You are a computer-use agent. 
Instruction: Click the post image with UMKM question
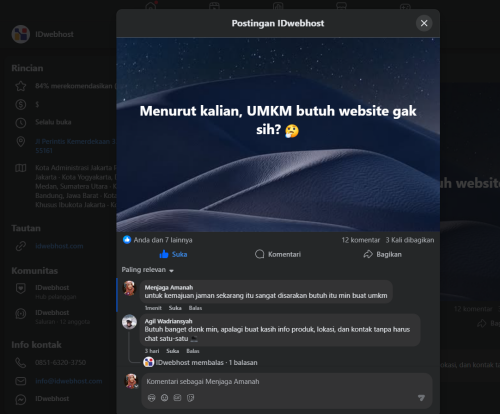tap(278, 135)
